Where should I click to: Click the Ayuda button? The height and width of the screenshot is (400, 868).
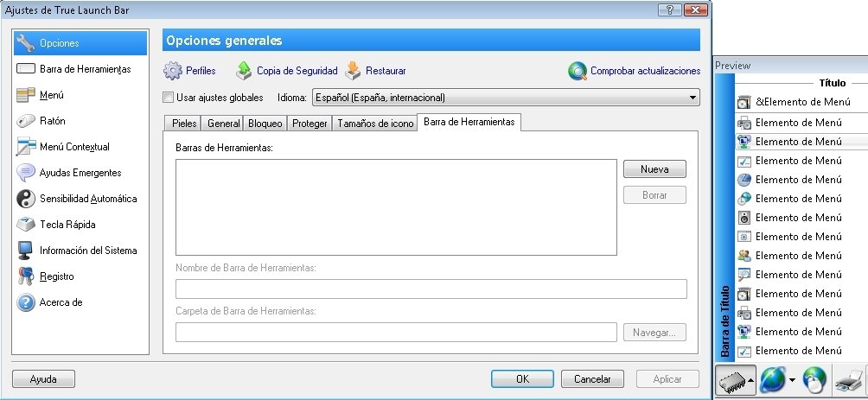[43, 379]
